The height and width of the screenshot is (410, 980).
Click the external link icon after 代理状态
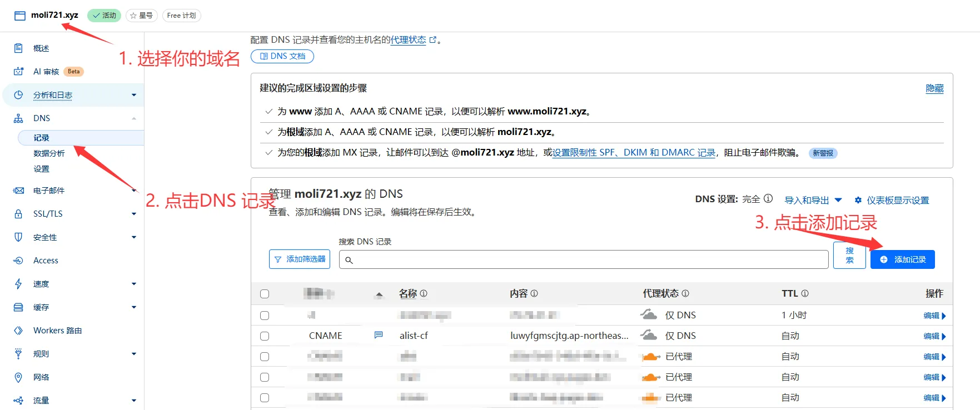tap(433, 40)
